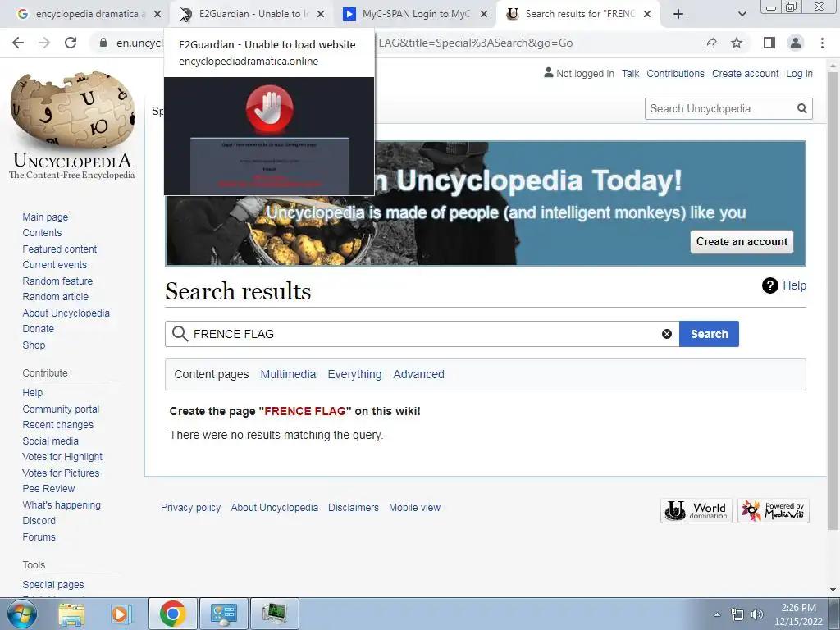Image resolution: width=840 pixels, height=630 pixels.
Task: Share this page using the share icon
Action: [x=710, y=43]
